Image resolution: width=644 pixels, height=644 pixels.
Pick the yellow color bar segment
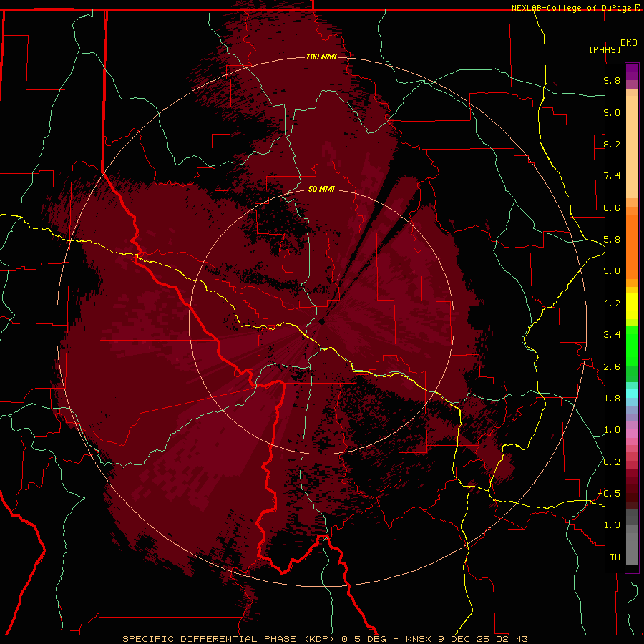coord(632,306)
